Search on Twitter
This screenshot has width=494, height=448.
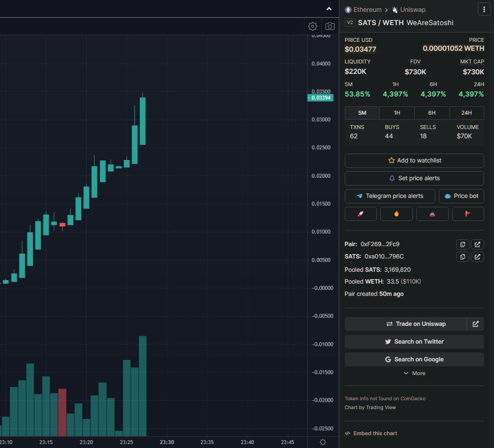click(414, 342)
